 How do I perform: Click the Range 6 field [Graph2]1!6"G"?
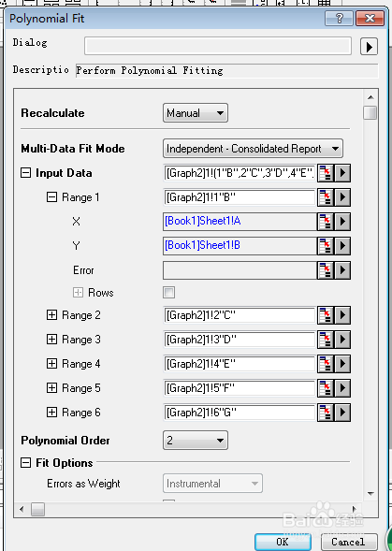240,413
